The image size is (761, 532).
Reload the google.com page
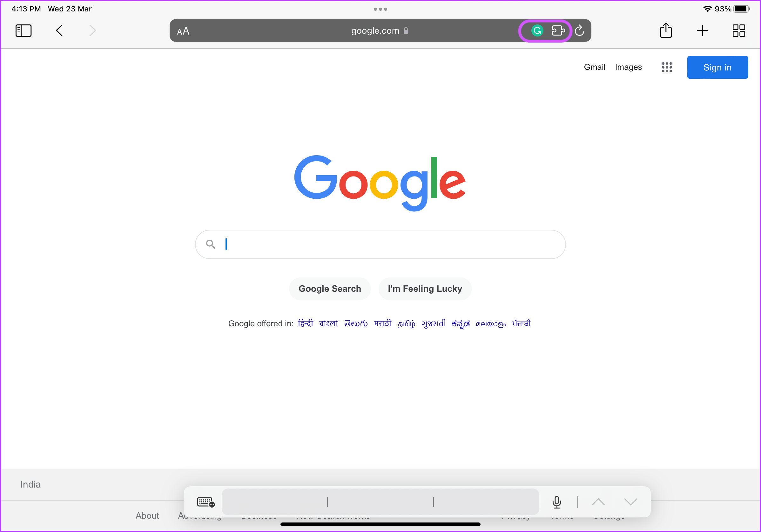point(579,31)
